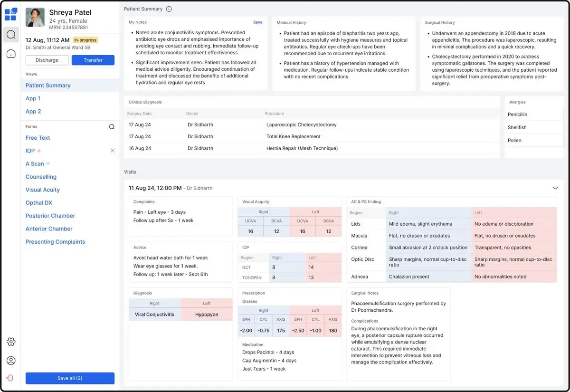This screenshot has height=392, width=570.
Task: Select the Patient Summary view
Action: tap(48, 85)
